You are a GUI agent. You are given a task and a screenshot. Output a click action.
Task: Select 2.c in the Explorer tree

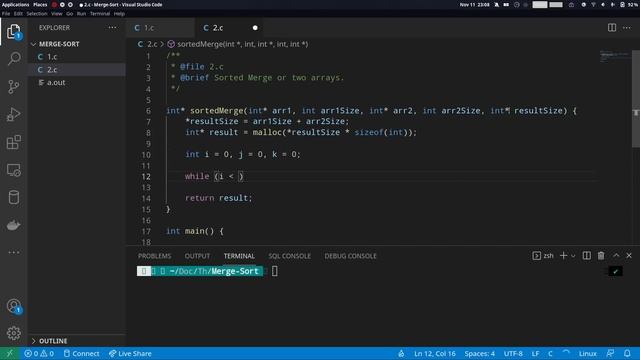point(77,69)
